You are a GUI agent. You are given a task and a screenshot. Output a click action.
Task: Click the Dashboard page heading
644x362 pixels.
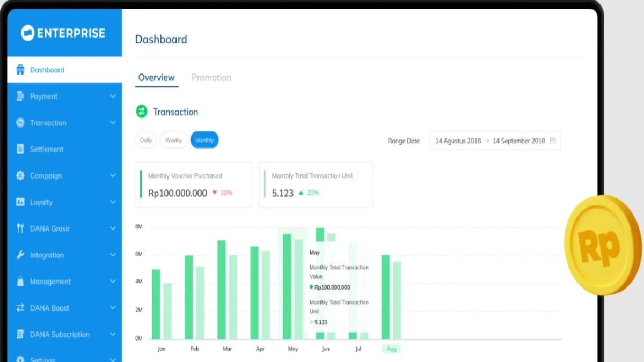click(x=161, y=40)
